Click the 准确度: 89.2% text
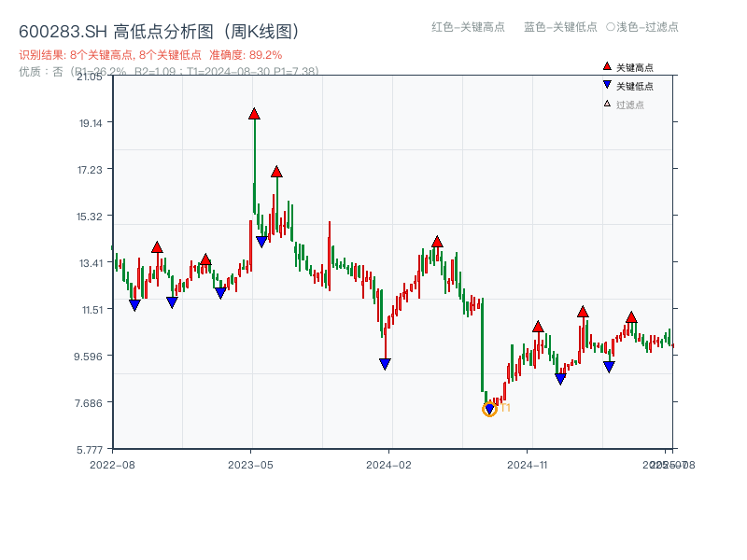The image size is (747, 560). [246, 55]
